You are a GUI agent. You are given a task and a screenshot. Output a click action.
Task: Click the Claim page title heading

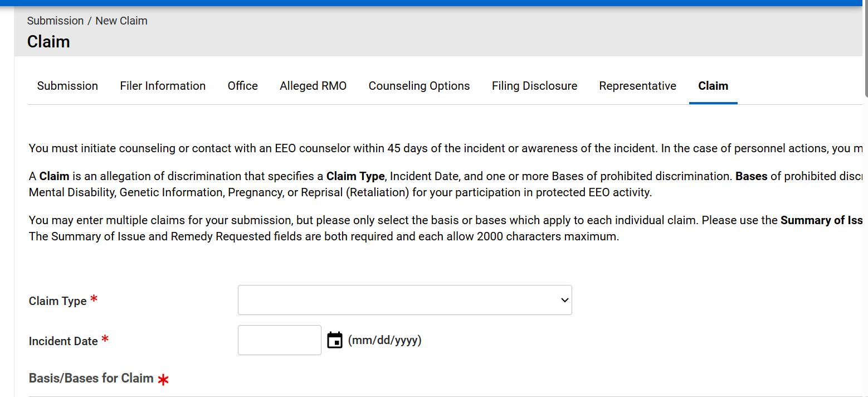pos(48,42)
